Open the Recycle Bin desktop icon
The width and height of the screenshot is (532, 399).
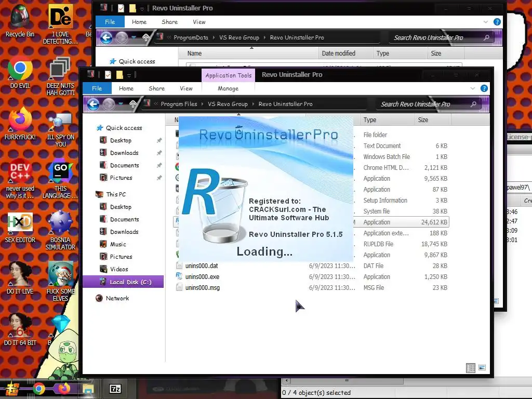point(20,21)
